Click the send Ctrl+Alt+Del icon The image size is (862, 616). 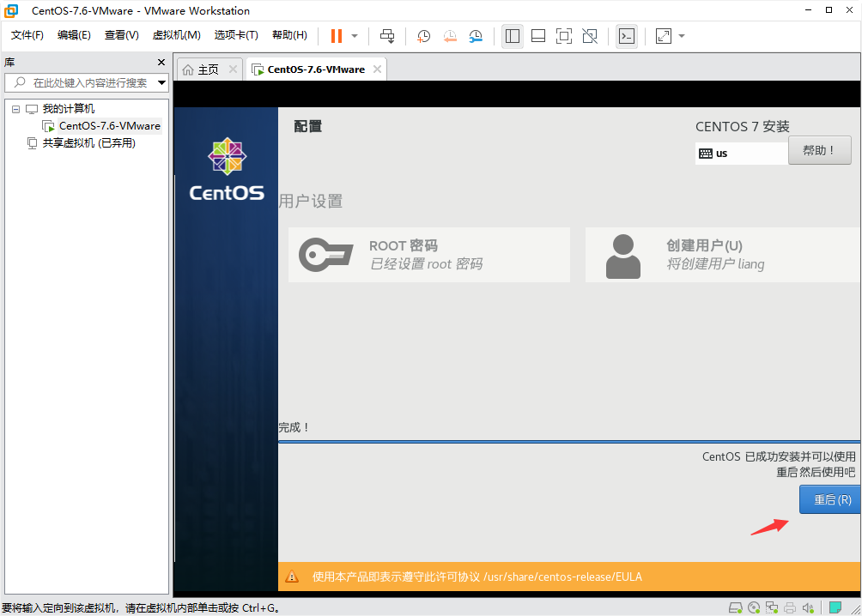coord(387,36)
